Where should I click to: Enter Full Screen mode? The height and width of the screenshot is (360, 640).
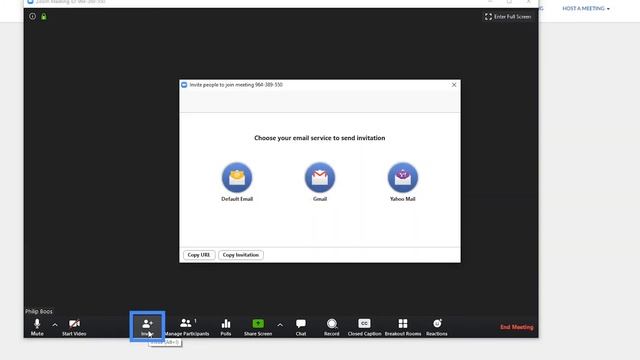point(508,17)
